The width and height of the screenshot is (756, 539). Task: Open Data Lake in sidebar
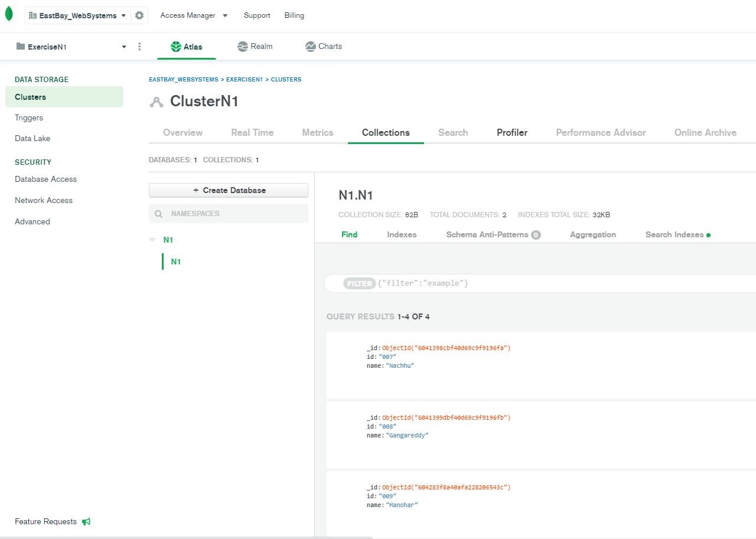(32, 139)
